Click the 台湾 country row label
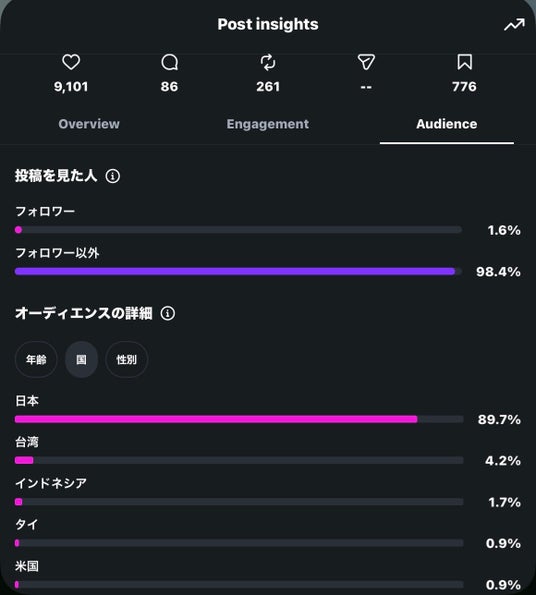 [x=27, y=442]
